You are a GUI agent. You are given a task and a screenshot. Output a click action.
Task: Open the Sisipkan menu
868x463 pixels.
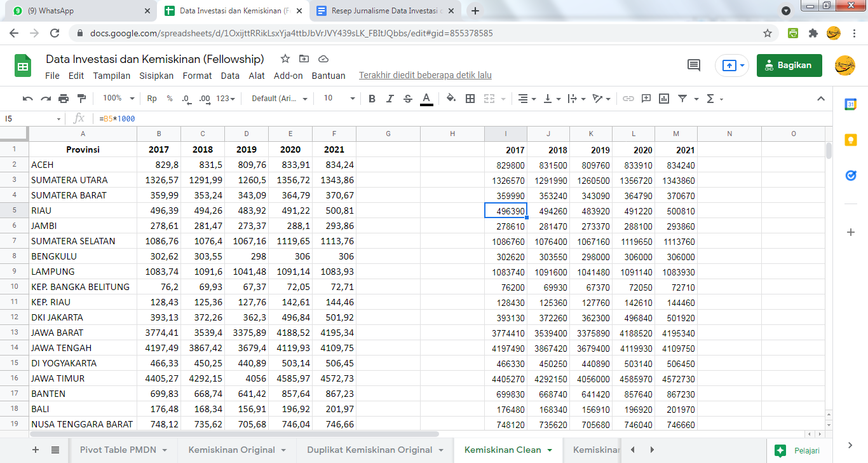coord(156,76)
